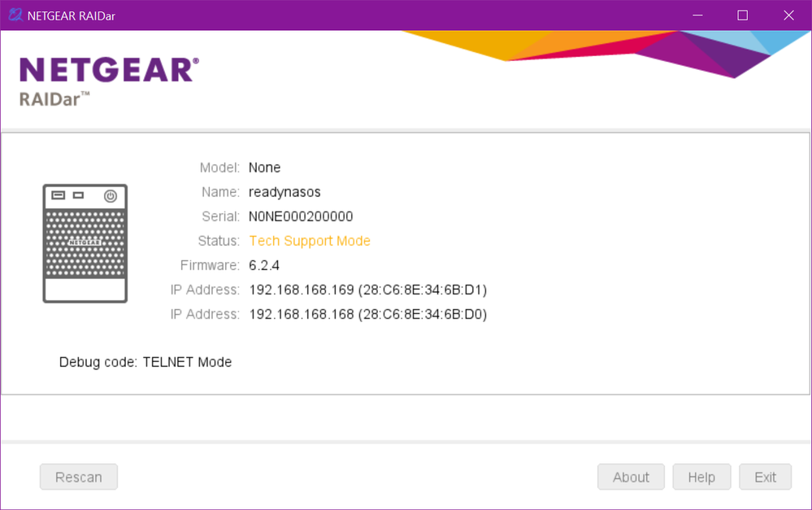This screenshot has height=510, width=812.
Task: Click the RAIDar text under the logo
Action: tap(54, 99)
